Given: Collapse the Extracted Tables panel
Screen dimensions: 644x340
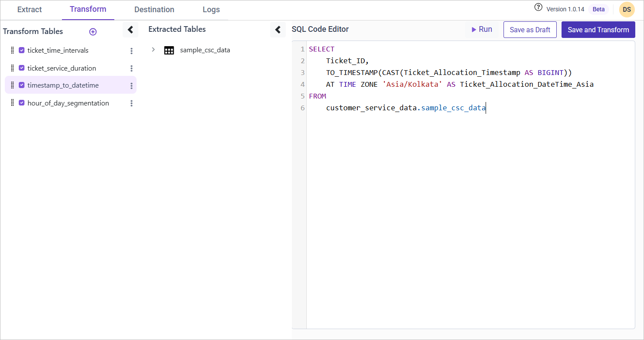Looking at the screenshot, I should coord(277,30).
